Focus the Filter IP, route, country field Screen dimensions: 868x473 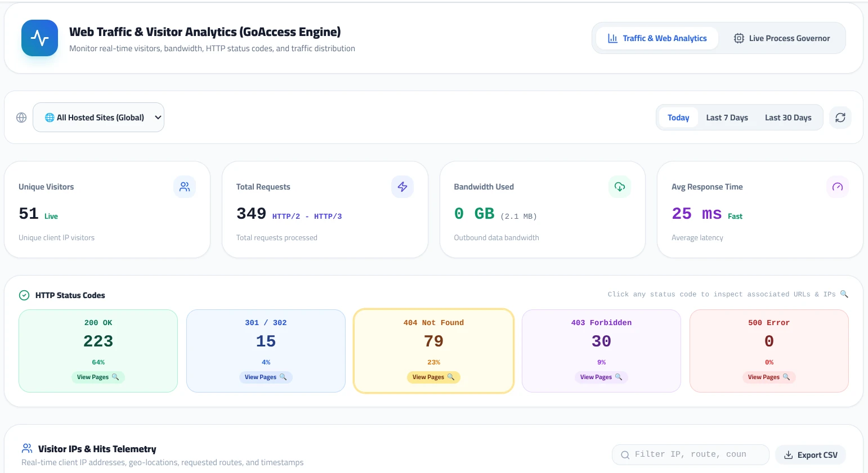pyautogui.click(x=691, y=454)
